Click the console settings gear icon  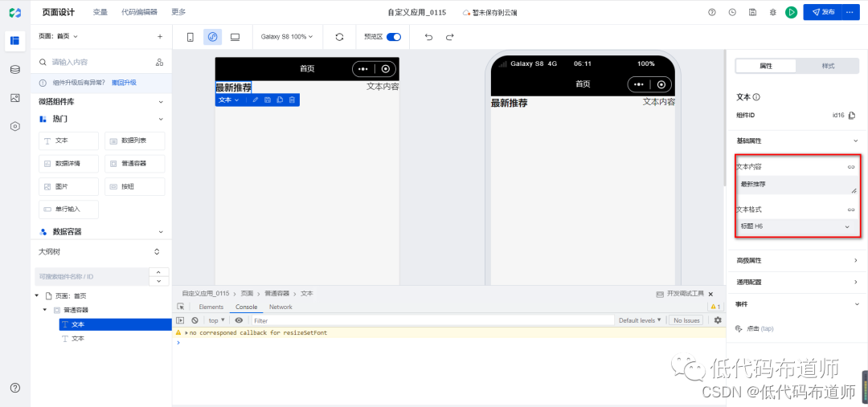tap(718, 320)
